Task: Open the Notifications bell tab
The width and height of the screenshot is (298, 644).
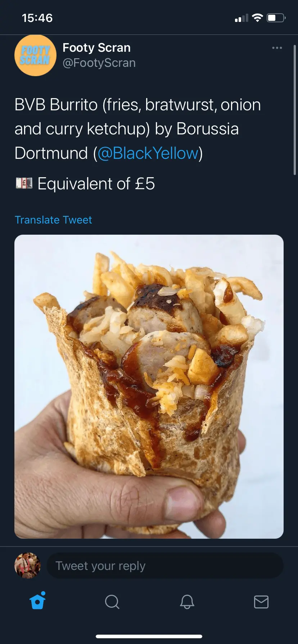Action: 187,602
